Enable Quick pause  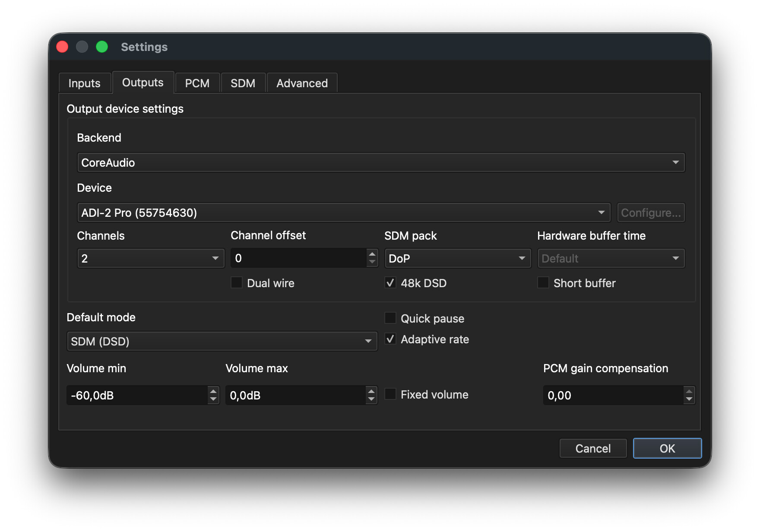(390, 318)
